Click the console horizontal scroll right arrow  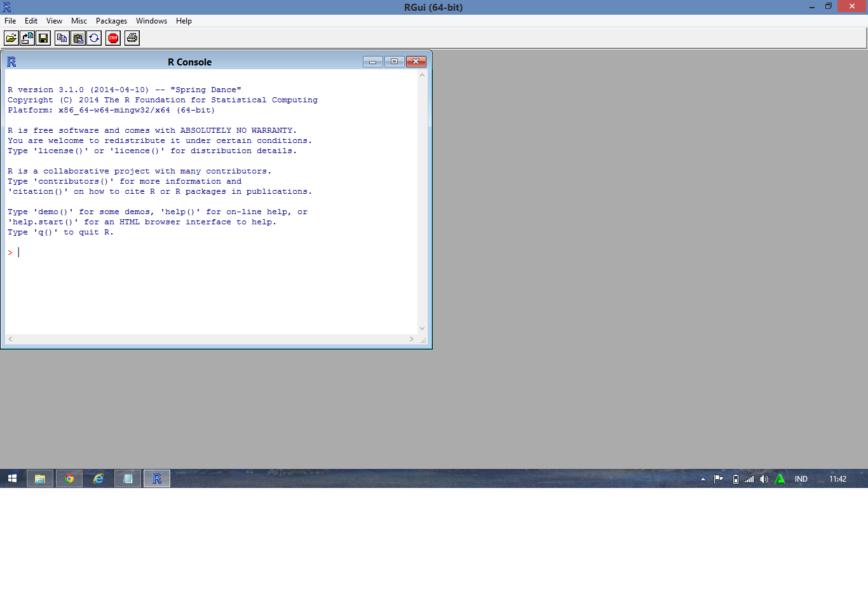pos(412,339)
